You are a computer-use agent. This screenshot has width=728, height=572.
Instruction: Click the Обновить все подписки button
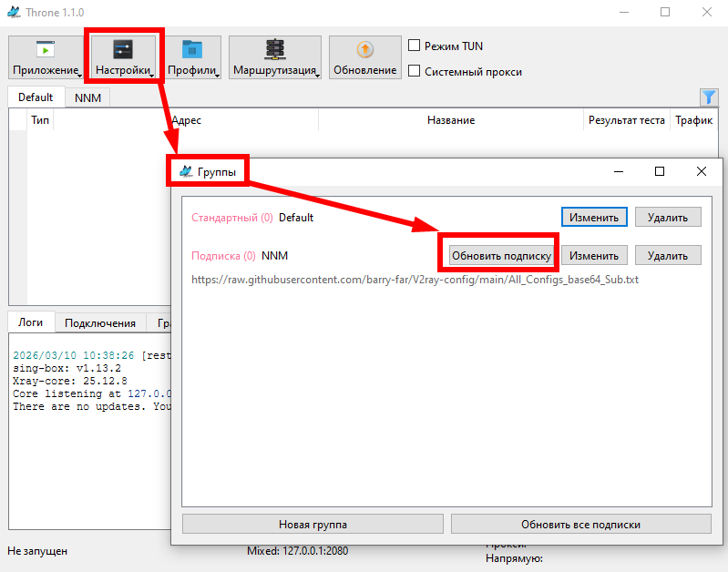click(580, 524)
